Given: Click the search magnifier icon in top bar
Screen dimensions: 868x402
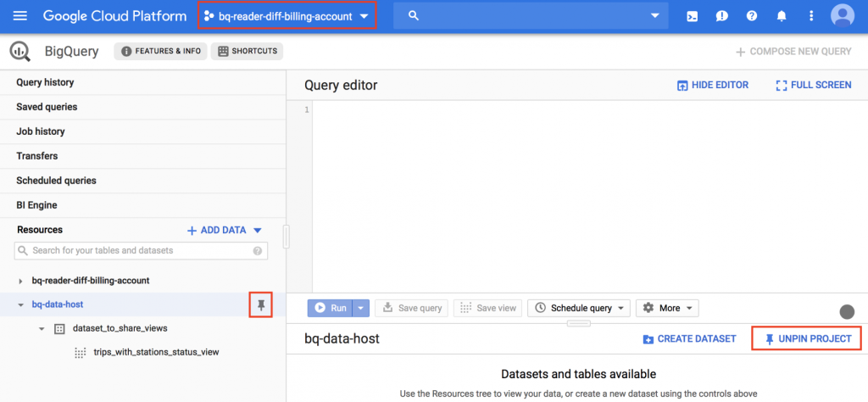Looking at the screenshot, I should [413, 16].
